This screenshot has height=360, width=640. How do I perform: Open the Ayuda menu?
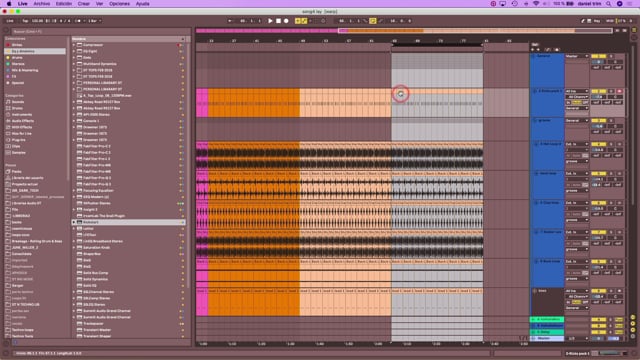(142, 4)
